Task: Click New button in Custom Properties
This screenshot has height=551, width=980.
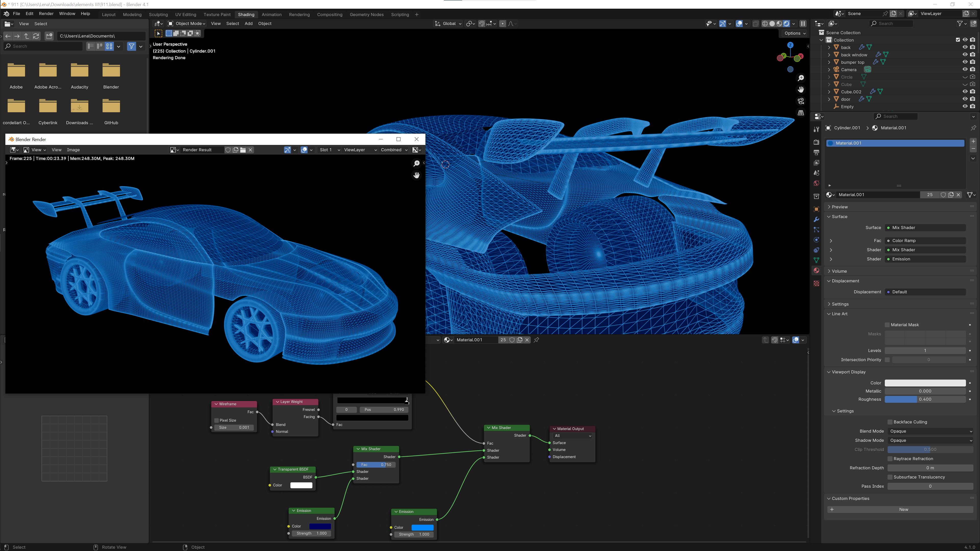Action: pos(903,509)
